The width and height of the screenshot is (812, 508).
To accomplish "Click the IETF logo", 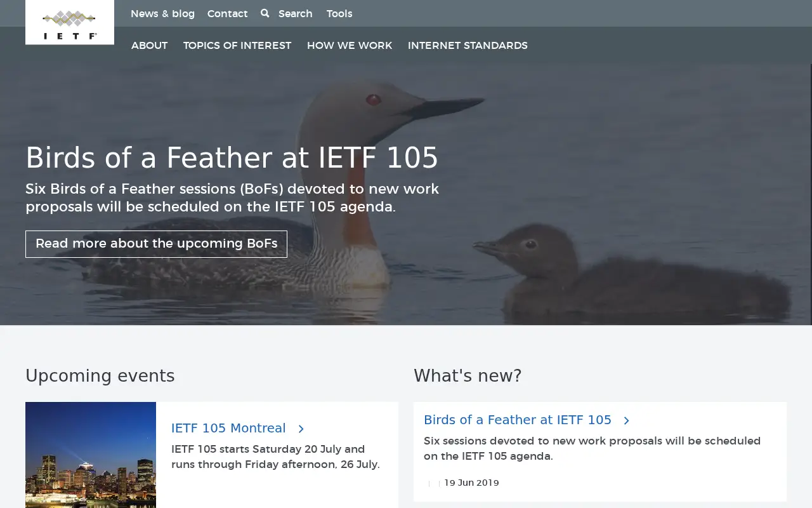I will click(x=70, y=22).
